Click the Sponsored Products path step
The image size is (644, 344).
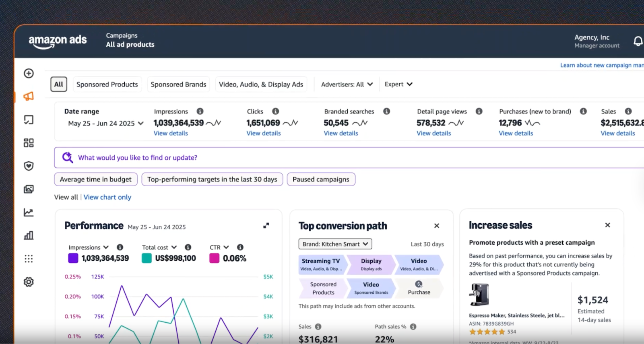323,288
